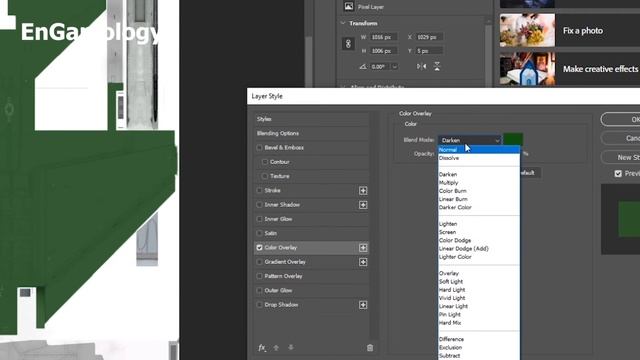Enable the Outer Glow checkbox
640x360 pixels.
pyautogui.click(x=259, y=290)
